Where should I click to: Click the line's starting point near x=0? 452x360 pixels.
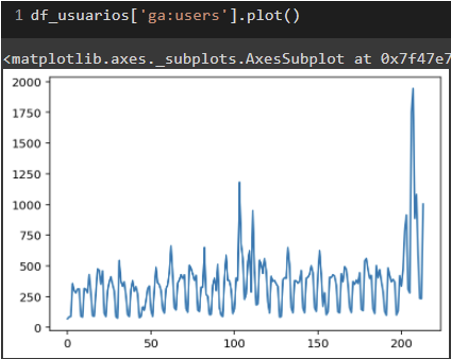coord(67,319)
